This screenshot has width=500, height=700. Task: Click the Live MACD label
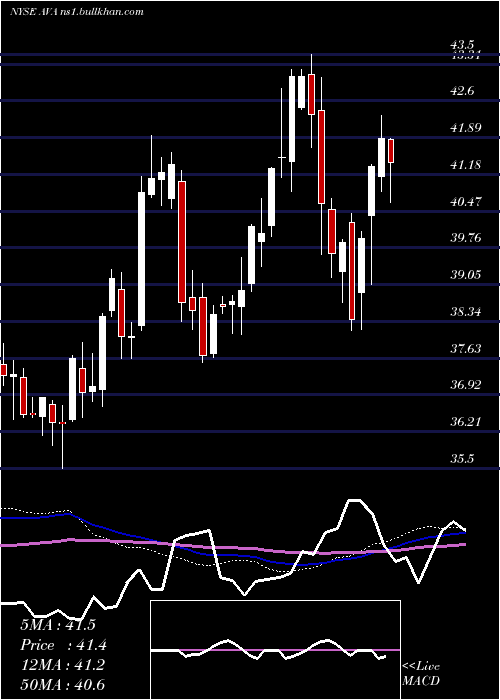421,673
